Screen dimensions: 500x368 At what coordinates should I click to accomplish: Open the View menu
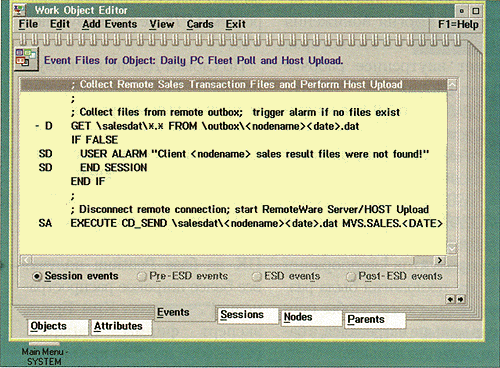point(162,24)
